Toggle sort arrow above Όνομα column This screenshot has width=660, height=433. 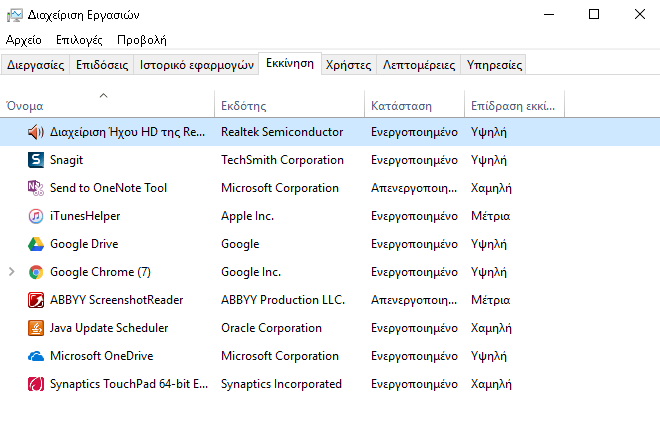(x=104, y=96)
